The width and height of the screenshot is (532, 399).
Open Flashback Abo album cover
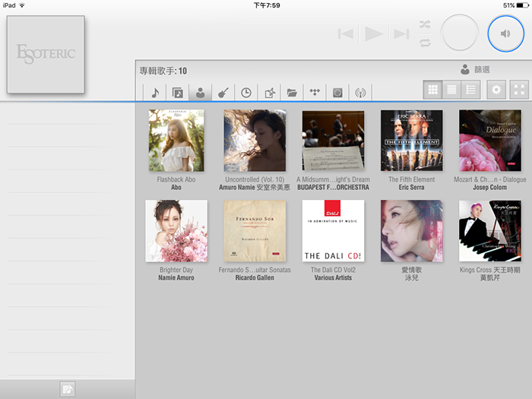pos(176,140)
